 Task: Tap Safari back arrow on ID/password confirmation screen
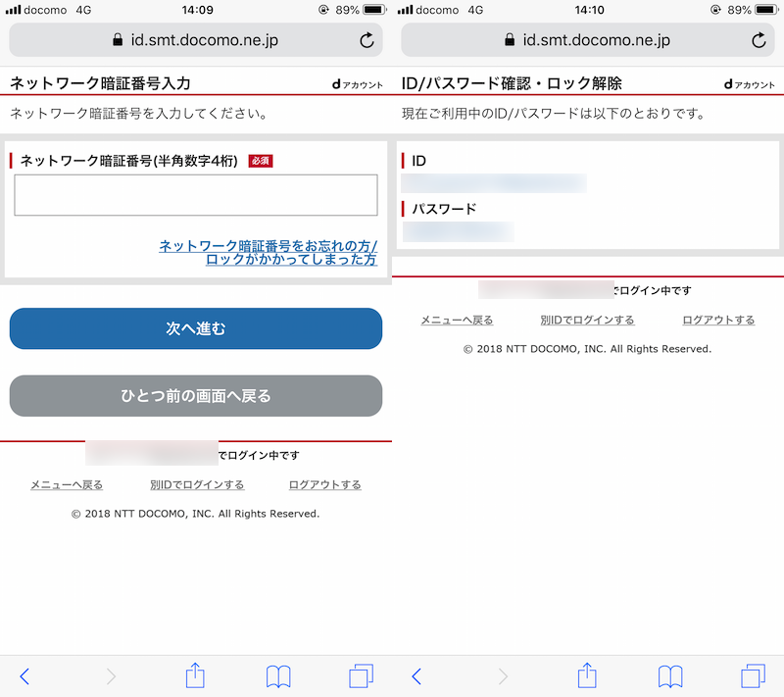pos(417,675)
